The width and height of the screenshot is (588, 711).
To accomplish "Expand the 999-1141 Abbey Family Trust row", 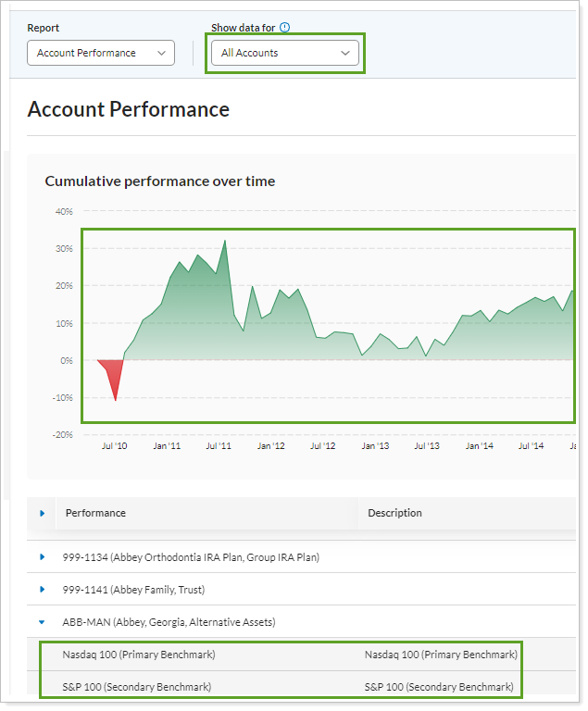I will point(42,590).
